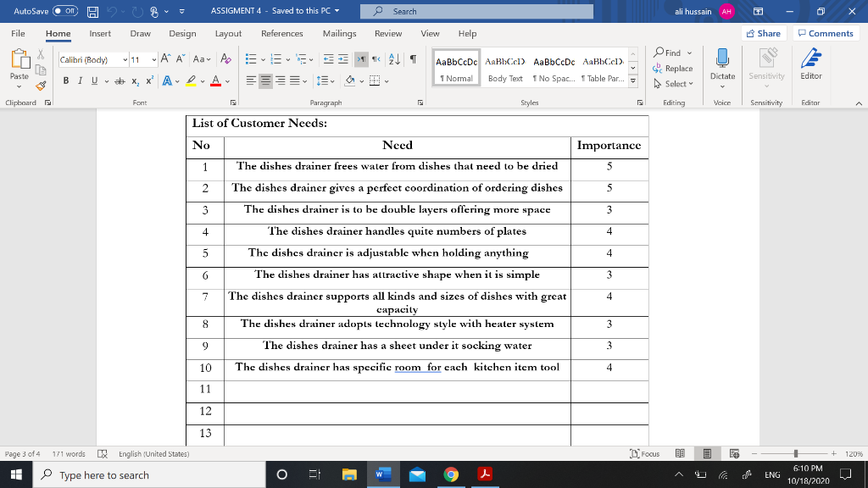Apply yellow text highlight color
This screenshot has height=488, width=868.
click(191, 81)
